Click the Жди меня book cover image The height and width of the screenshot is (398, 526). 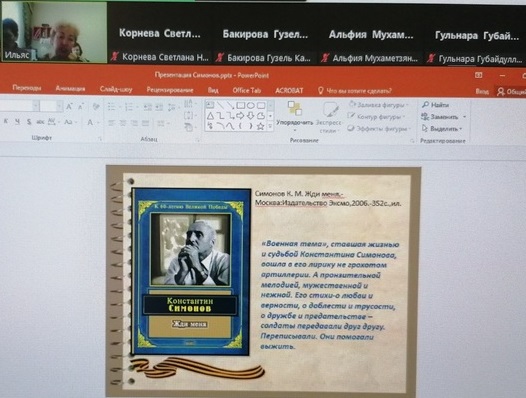click(x=192, y=272)
